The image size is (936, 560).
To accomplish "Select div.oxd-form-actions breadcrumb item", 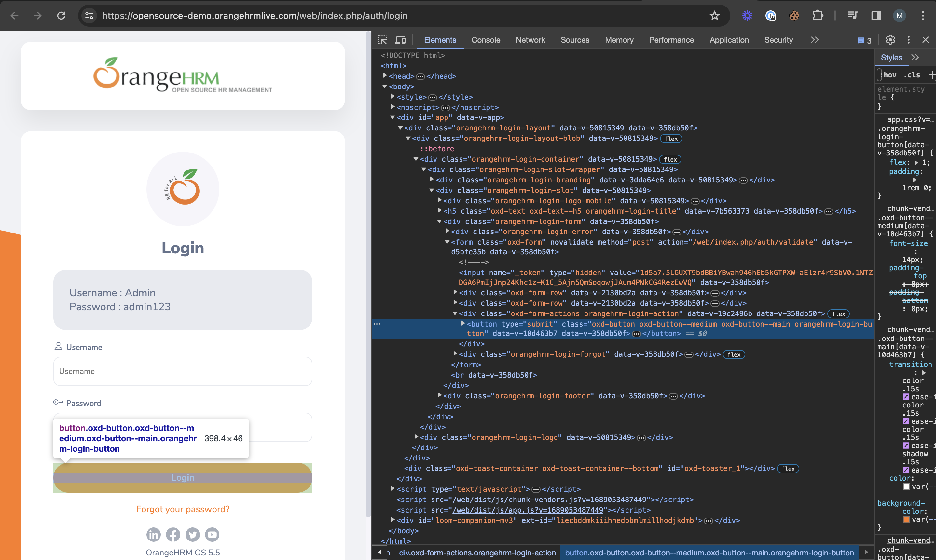I will click(x=477, y=553).
